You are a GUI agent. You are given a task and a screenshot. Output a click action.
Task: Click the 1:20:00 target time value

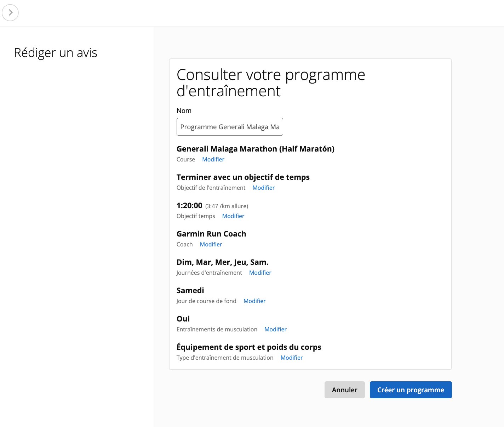[x=189, y=205]
